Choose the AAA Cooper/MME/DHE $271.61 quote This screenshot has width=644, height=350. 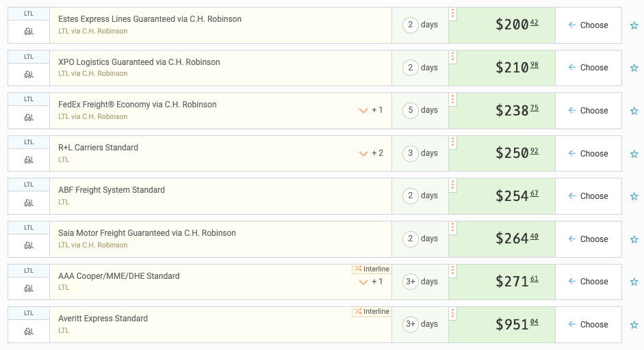click(588, 282)
